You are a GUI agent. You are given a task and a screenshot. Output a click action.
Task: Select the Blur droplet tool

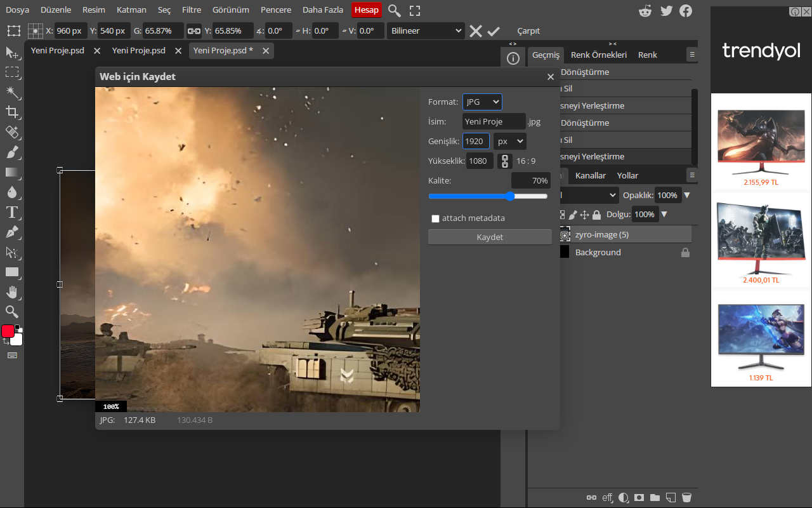point(12,192)
